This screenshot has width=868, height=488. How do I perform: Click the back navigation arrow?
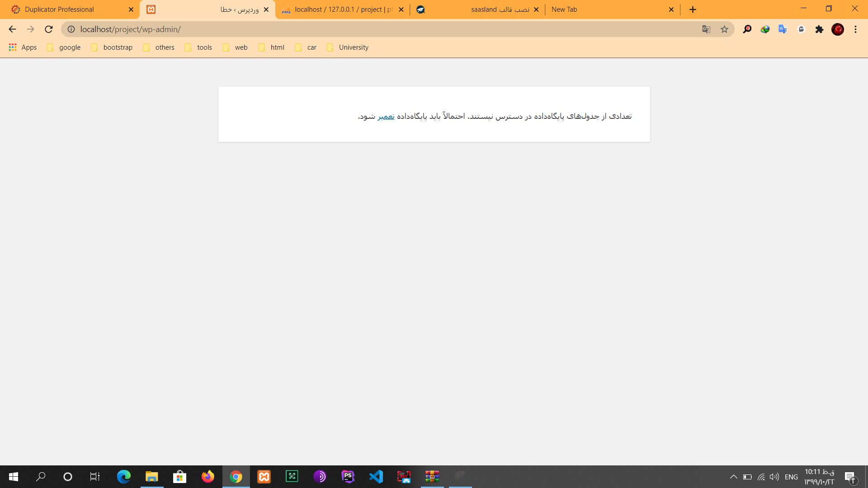[x=12, y=29]
